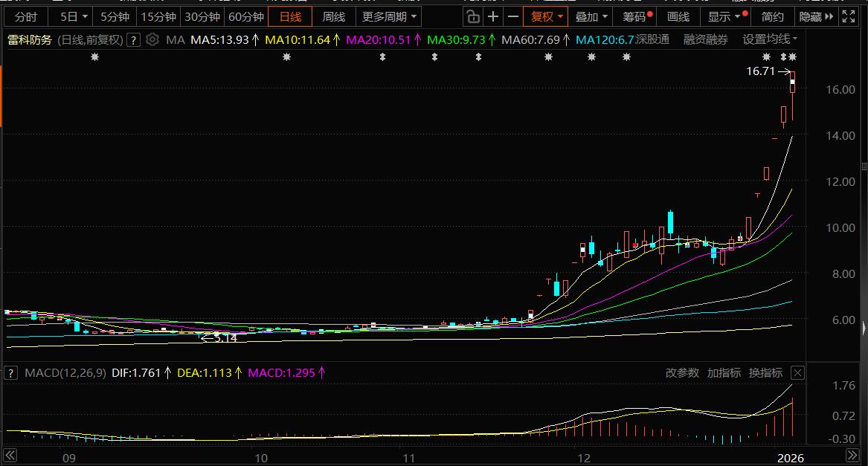The width and height of the screenshot is (868, 466).
Task: Click 加指标 to add an indicator
Action: pos(724,373)
